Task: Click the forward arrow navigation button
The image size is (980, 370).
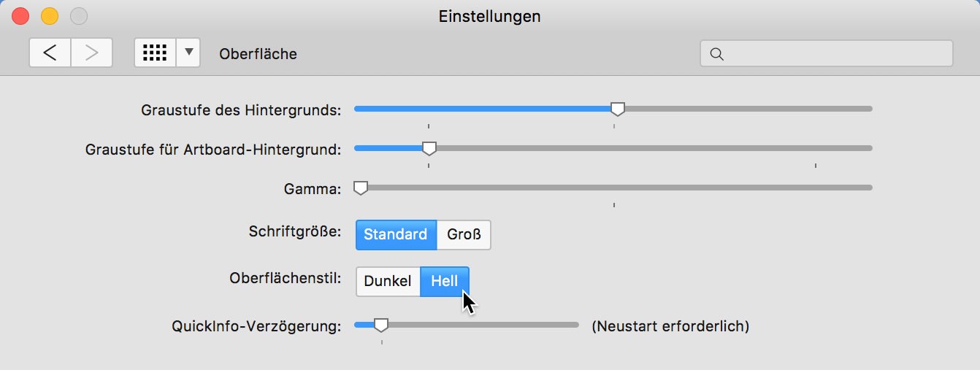Action: coord(92,53)
